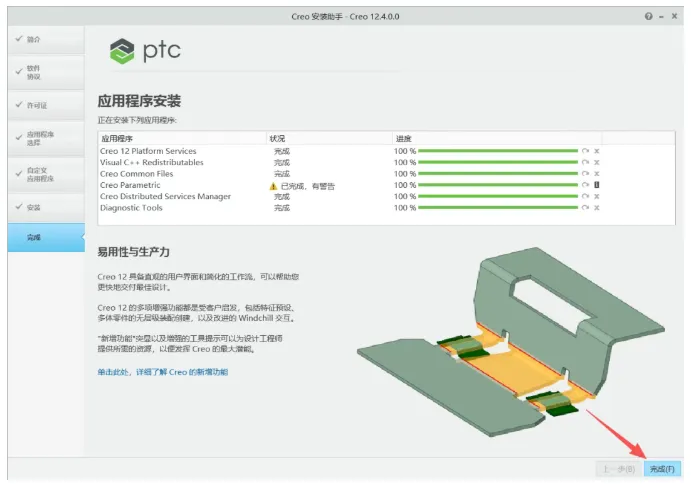
Task: Open the log icon for Creo Parametric
Action: [x=597, y=185]
